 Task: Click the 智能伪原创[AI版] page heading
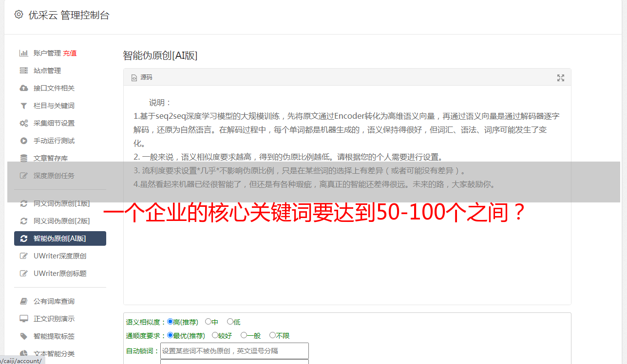160,55
